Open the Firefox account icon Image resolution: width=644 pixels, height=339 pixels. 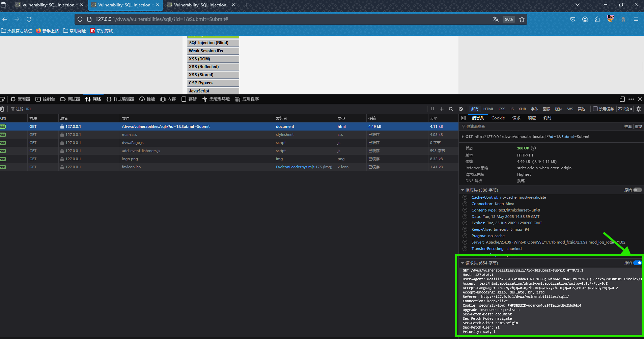pos(585,19)
